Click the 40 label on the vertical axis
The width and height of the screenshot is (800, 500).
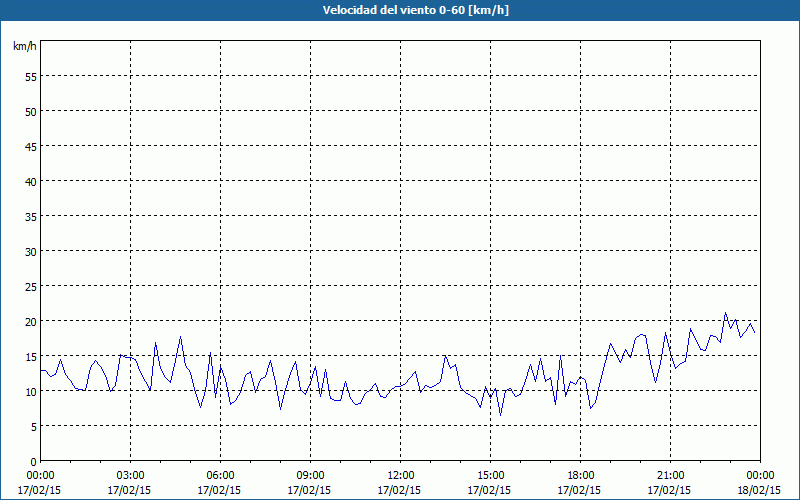31,181
